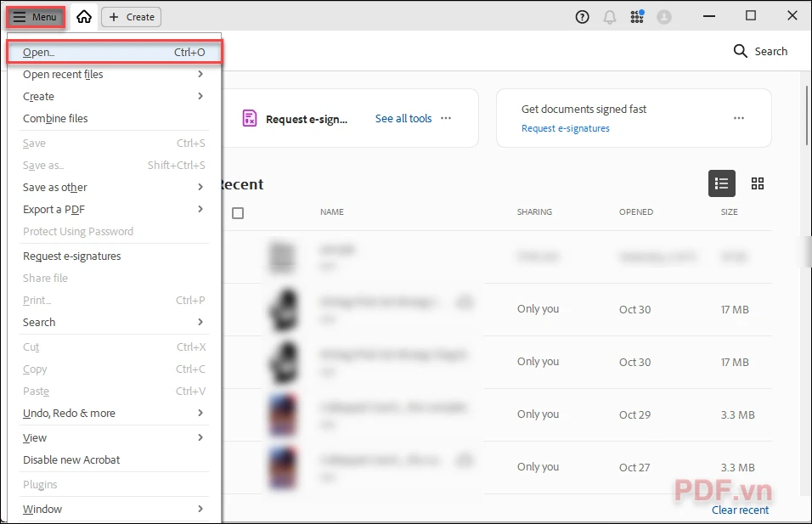Image resolution: width=812 pixels, height=524 pixels.
Task: Expand Export a PDF submenu
Action: click(114, 210)
